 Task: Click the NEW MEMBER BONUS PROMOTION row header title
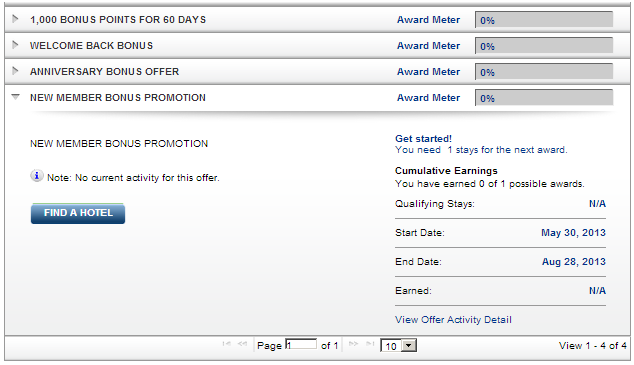(118, 98)
